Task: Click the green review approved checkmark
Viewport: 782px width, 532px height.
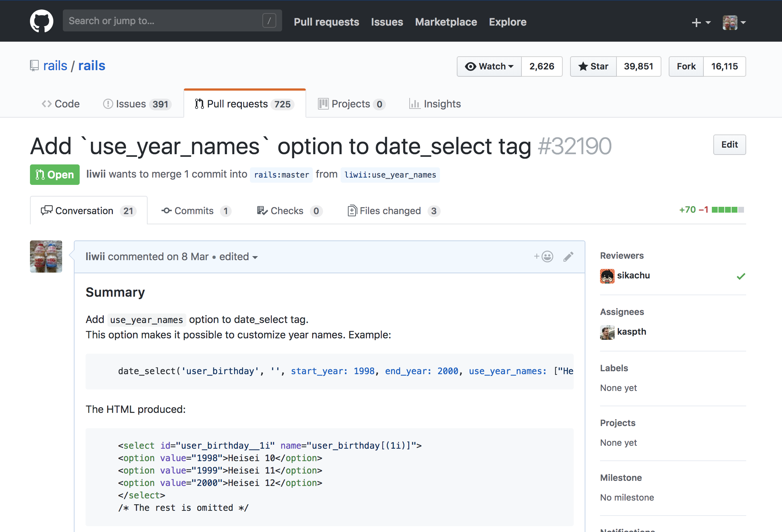Action: pyautogui.click(x=741, y=276)
